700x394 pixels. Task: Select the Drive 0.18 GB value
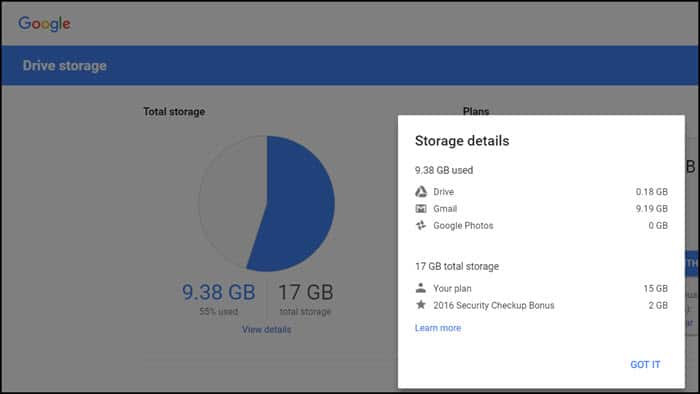click(652, 192)
